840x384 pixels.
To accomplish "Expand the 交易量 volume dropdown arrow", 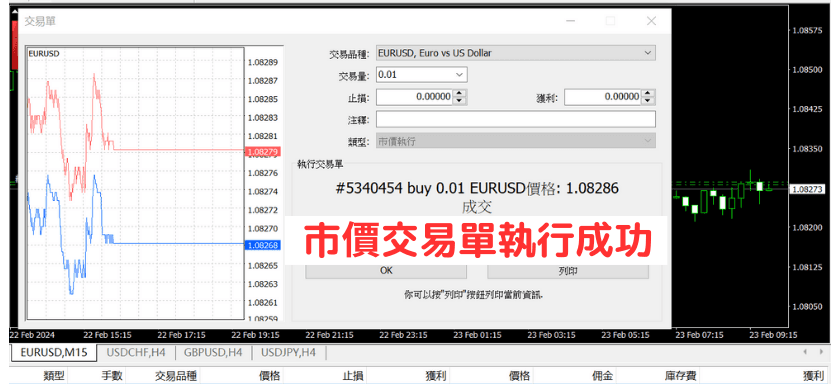I will click(459, 75).
